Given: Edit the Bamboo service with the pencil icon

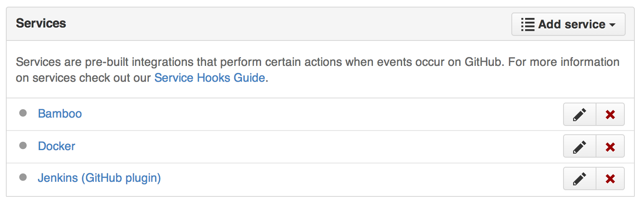Looking at the screenshot, I should point(579,114).
